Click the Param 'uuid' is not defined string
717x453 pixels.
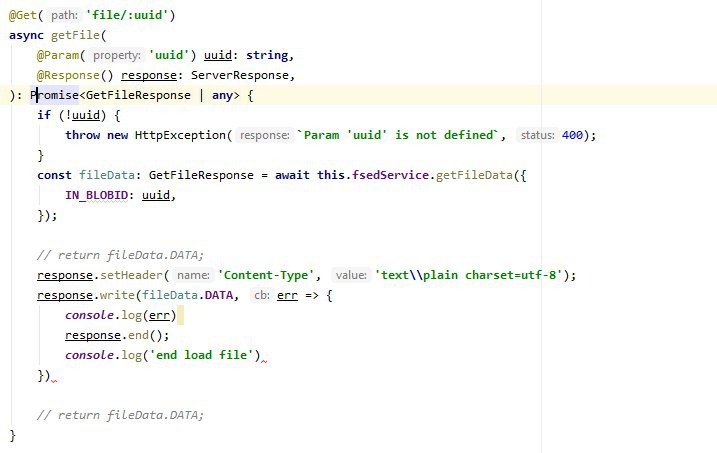point(397,135)
